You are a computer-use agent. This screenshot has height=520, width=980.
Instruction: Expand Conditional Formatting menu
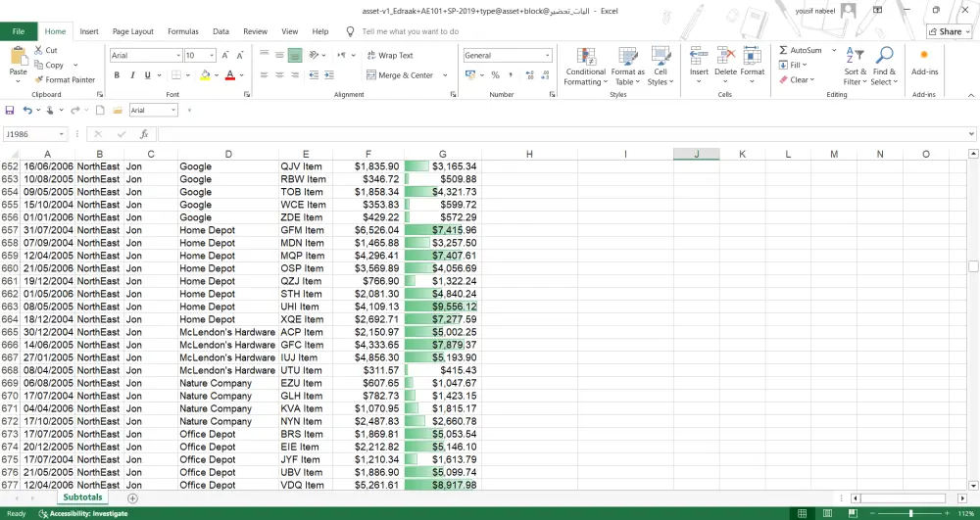pyautogui.click(x=586, y=67)
